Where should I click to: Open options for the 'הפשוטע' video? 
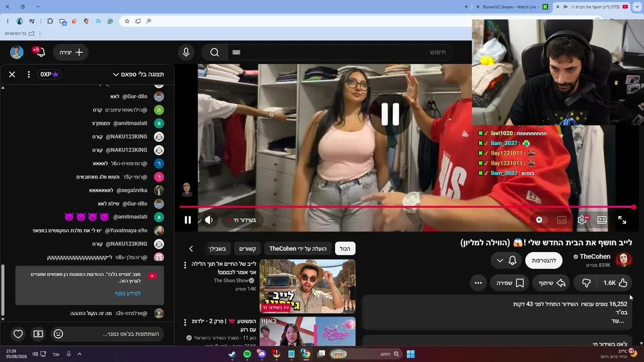pos(185,322)
